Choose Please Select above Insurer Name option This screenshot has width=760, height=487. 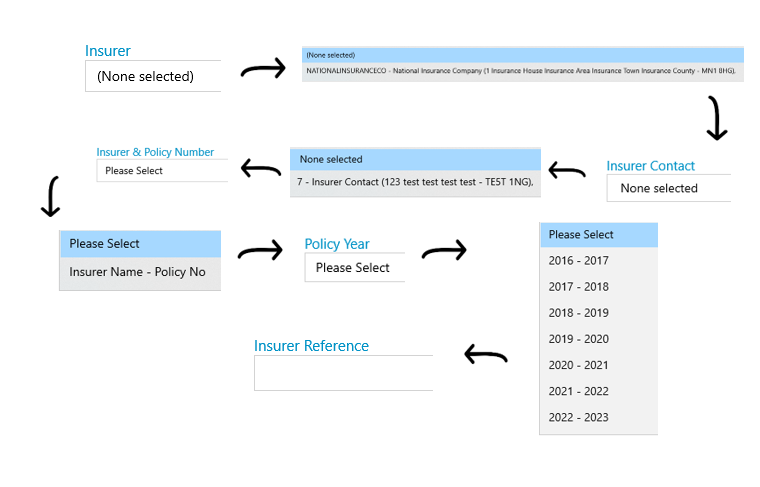pos(140,244)
